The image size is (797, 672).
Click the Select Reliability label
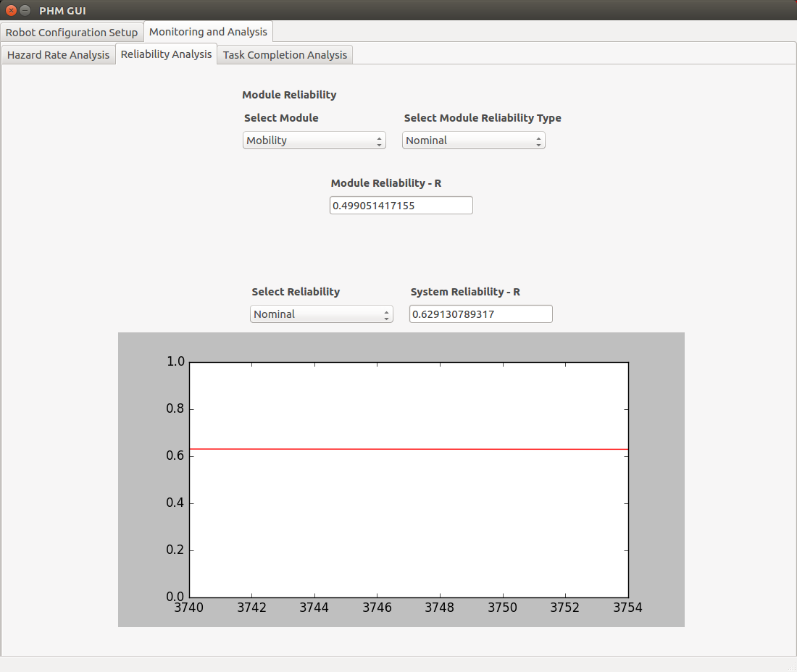(x=296, y=292)
